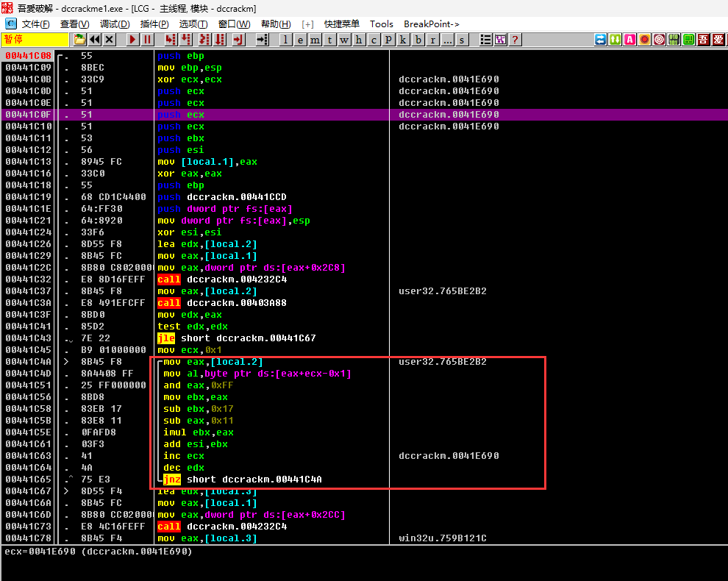The height and width of the screenshot is (581, 728).
Task: Open the 选项(T) menu
Action: pos(193,24)
